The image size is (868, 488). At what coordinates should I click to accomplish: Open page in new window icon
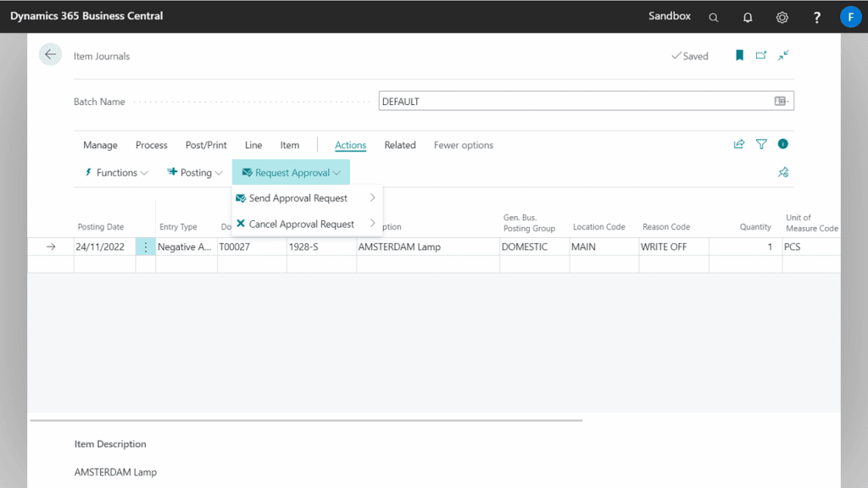click(x=761, y=56)
